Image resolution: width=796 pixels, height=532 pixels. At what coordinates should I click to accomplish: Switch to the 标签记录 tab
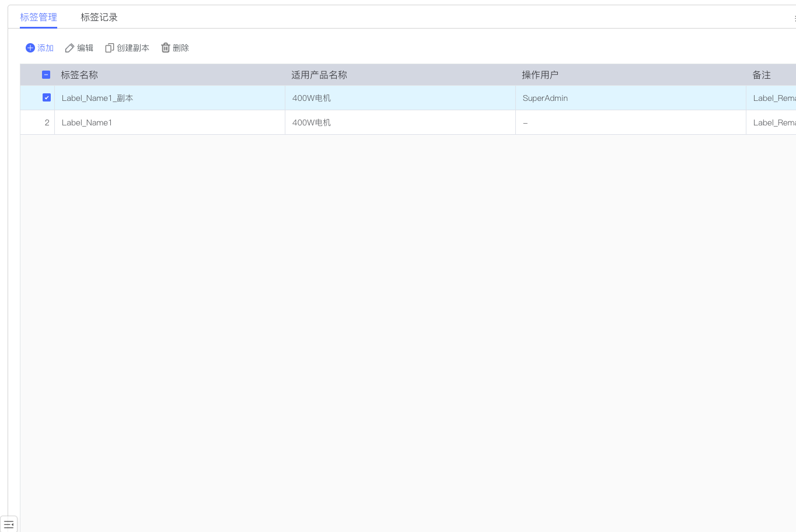[x=99, y=17]
